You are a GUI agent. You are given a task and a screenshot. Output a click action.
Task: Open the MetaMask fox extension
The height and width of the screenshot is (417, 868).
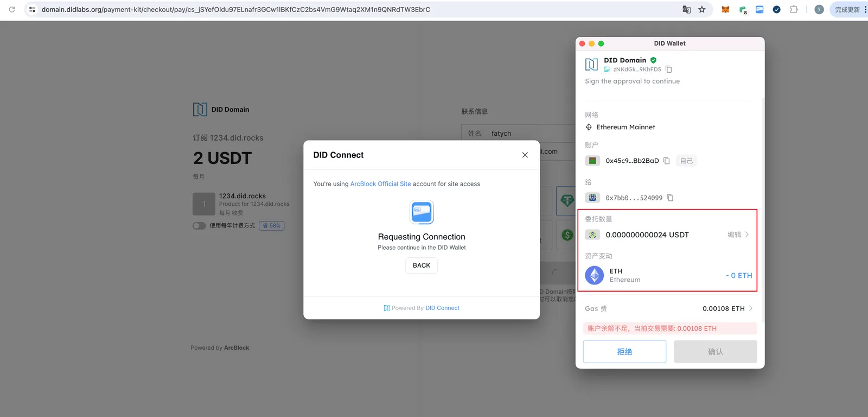point(725,9)
